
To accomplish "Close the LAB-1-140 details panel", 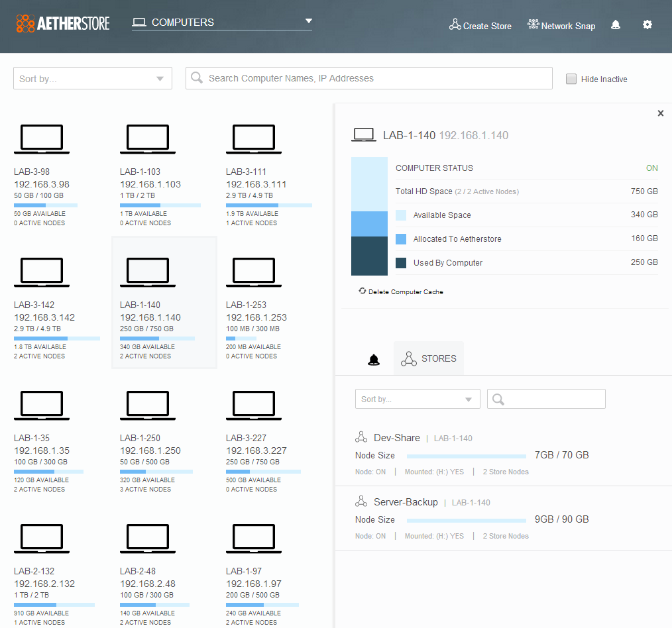I will coord(660,113).
